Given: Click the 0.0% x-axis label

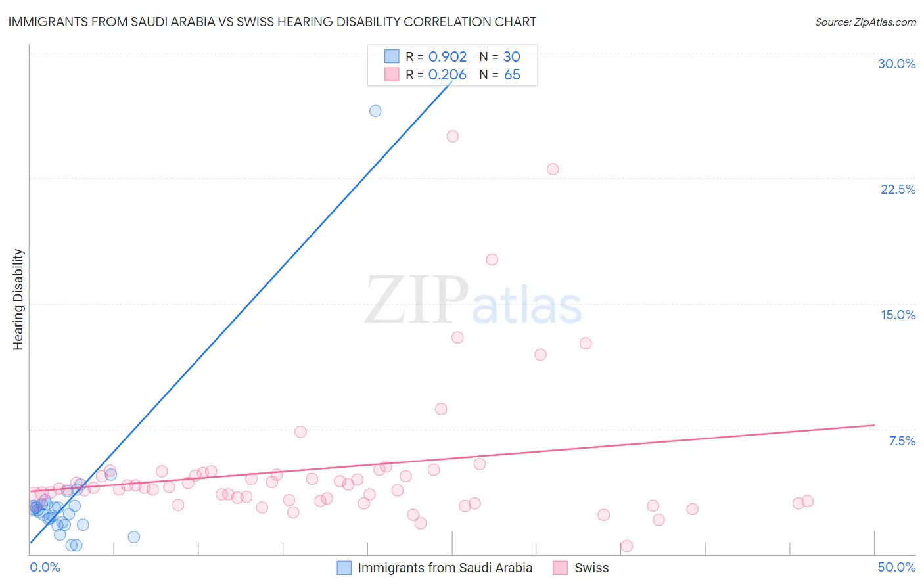Looking at the screenshot, I should click(x=45, y=567).
